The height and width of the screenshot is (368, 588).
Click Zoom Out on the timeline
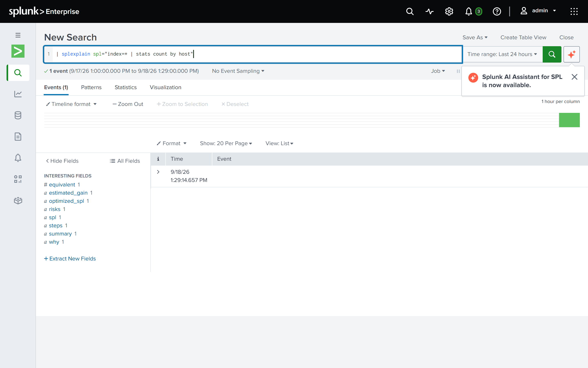click(128, 104)
